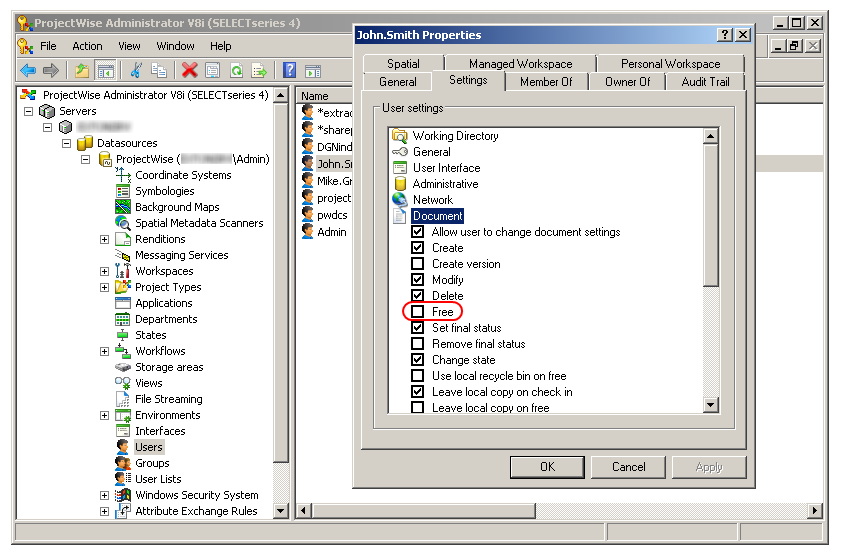Screen dimensions: 842x556
Task: Enable the Free checkbox
Action: (x=417, y=312)
